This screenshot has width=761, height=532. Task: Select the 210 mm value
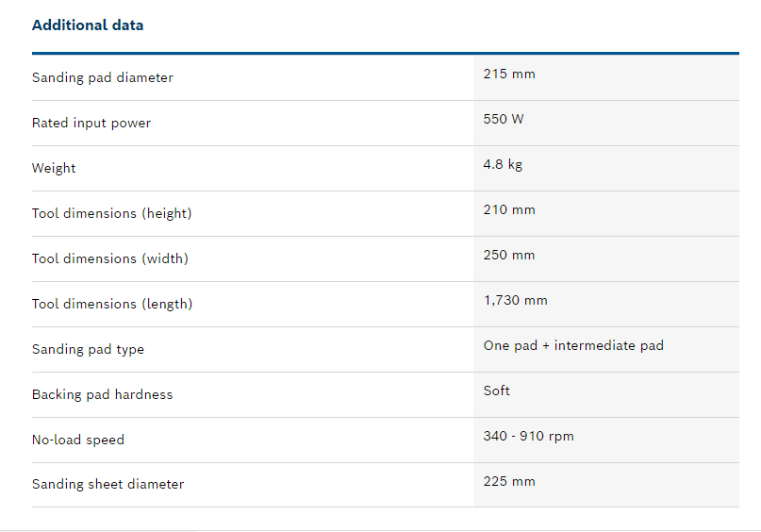pos(509,209)
